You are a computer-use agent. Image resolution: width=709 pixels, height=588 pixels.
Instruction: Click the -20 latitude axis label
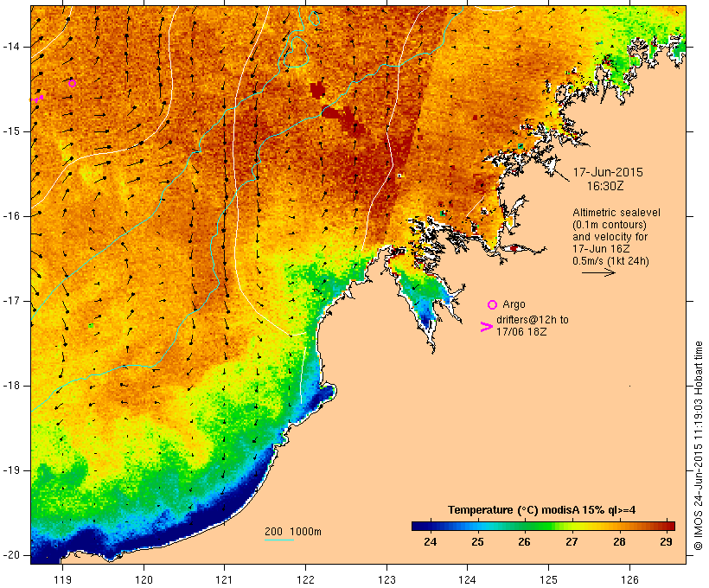point(11,555)
